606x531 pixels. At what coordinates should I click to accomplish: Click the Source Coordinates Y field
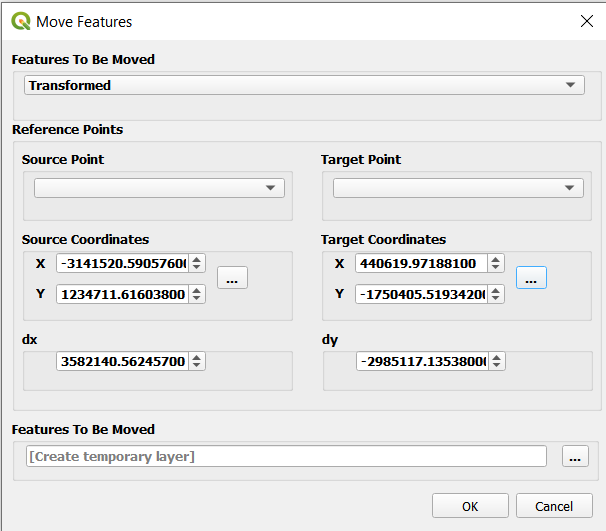122,294
